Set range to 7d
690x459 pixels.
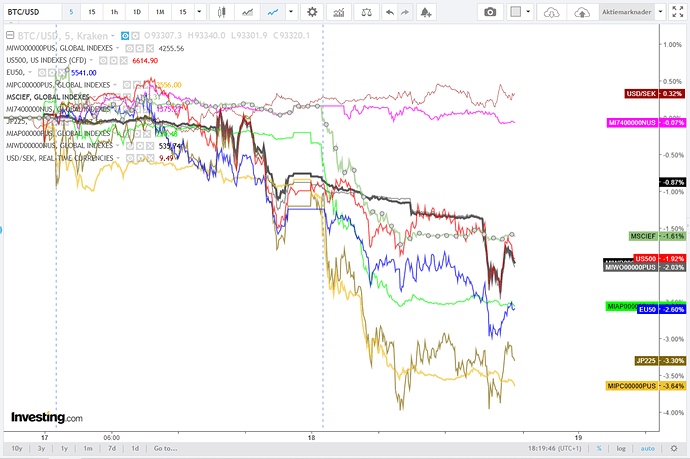(x=112, y=448)
